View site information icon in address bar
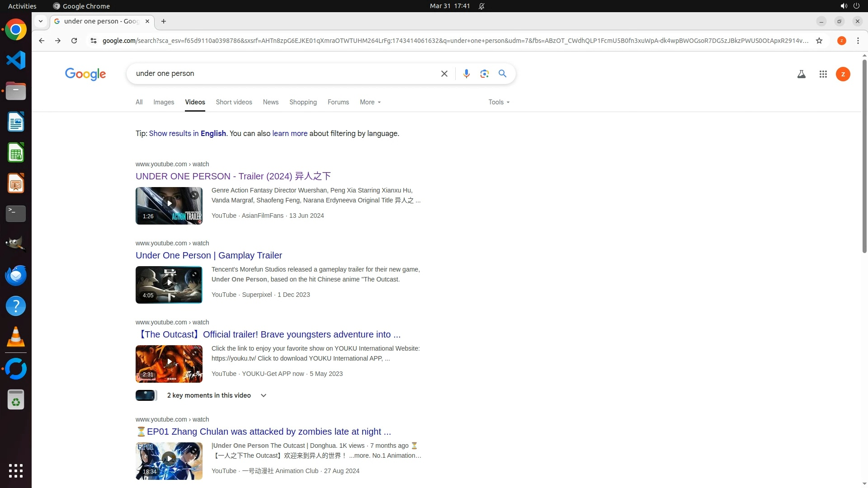This screenshot has width=868, height=488. (94, 41)
